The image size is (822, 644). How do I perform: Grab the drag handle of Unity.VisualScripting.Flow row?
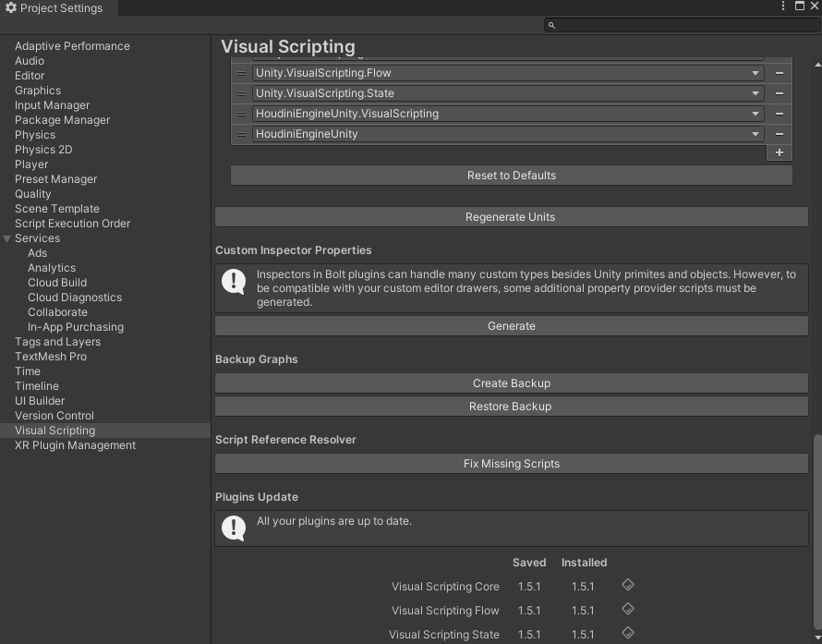tap(241, 73)
